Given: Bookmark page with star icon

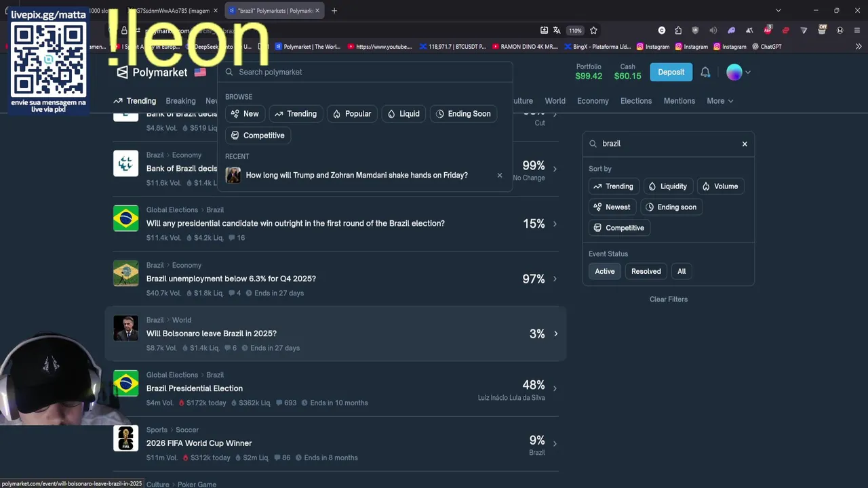Looking at the screenshot, I should (x=593, y=30).
